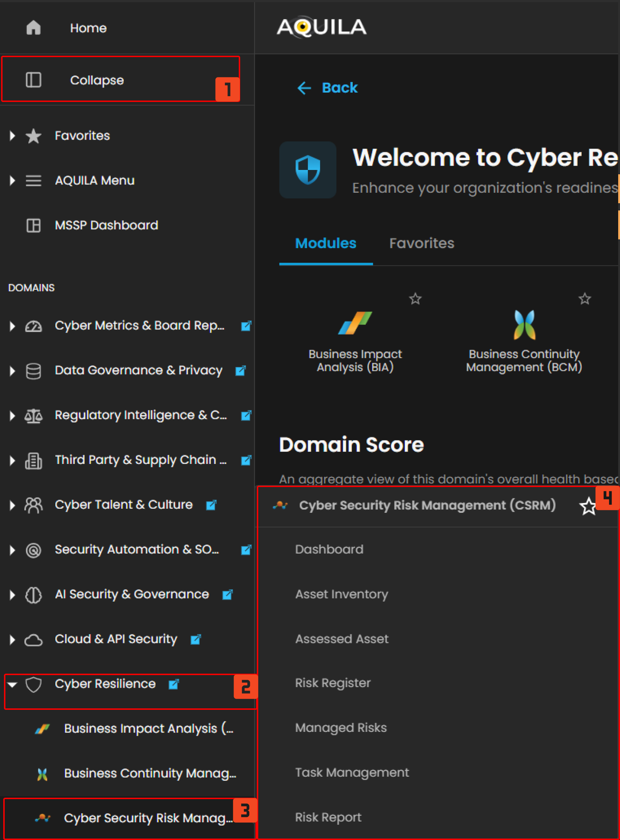Screen dimensions: 620x840
Task: Favorite the Business Impact Analysis module star
Action: pos(416,299)
